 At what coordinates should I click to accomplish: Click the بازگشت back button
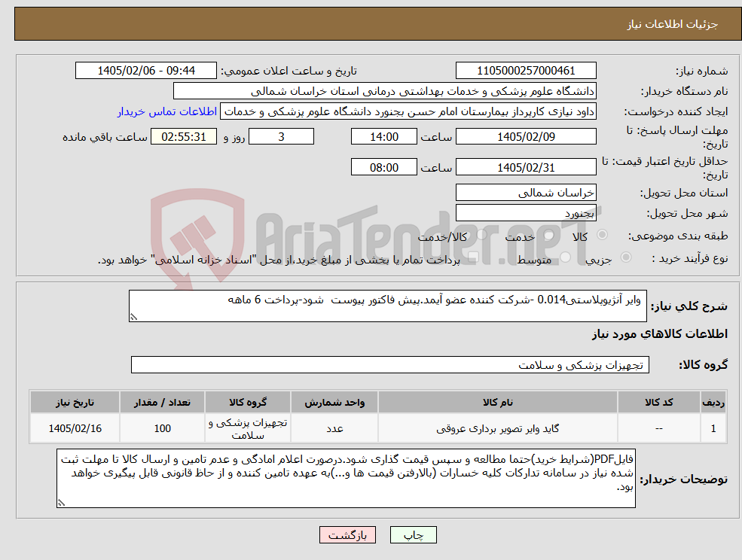point(347,535)
